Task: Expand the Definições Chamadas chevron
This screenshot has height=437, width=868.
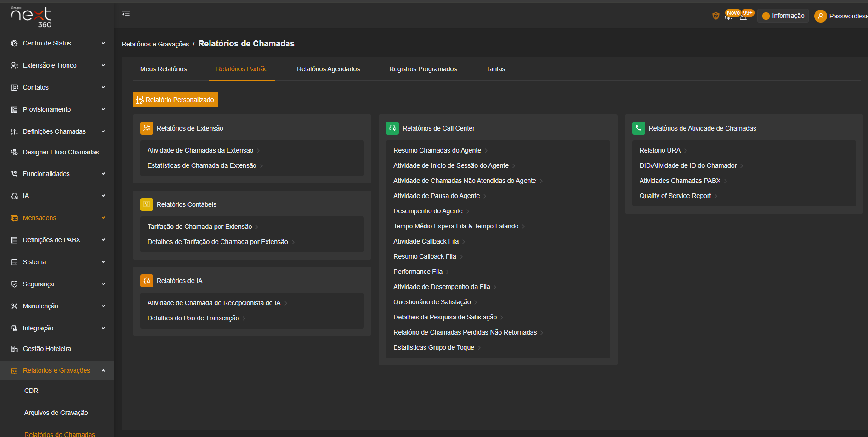Action: click(103, 131)
